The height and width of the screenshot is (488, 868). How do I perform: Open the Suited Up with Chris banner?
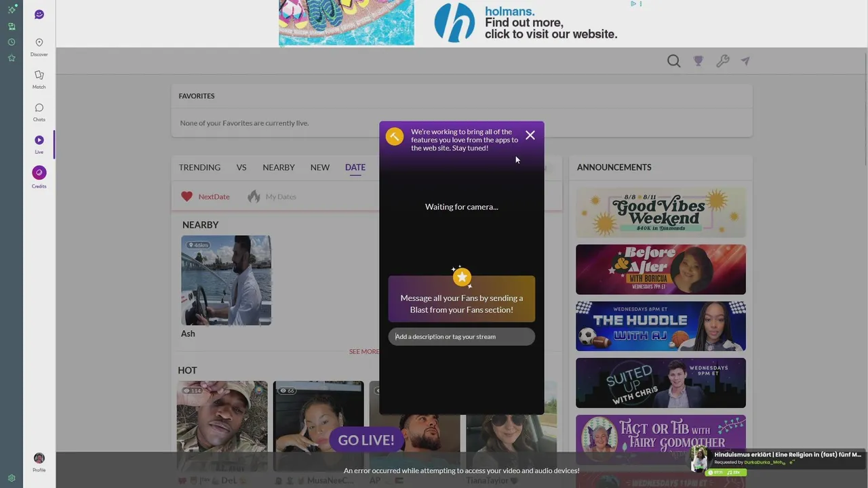660,383
